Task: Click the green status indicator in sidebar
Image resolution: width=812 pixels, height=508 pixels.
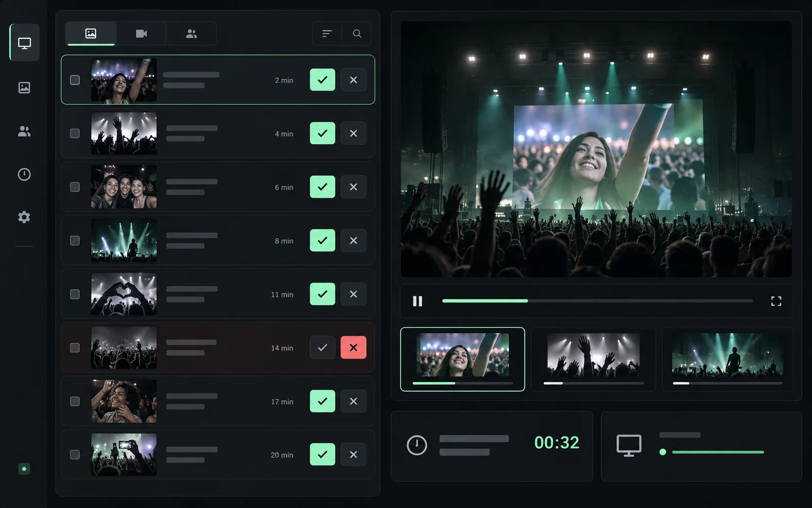Action: [x=24, y=469]
